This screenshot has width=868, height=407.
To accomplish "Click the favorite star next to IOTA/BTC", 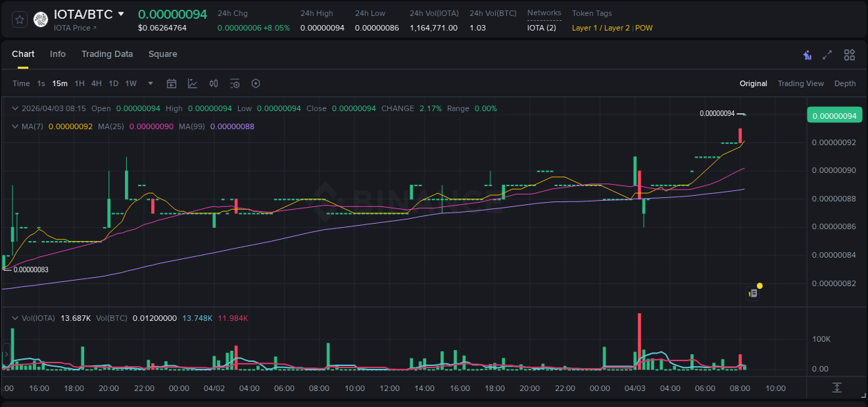I will [19, 19].
